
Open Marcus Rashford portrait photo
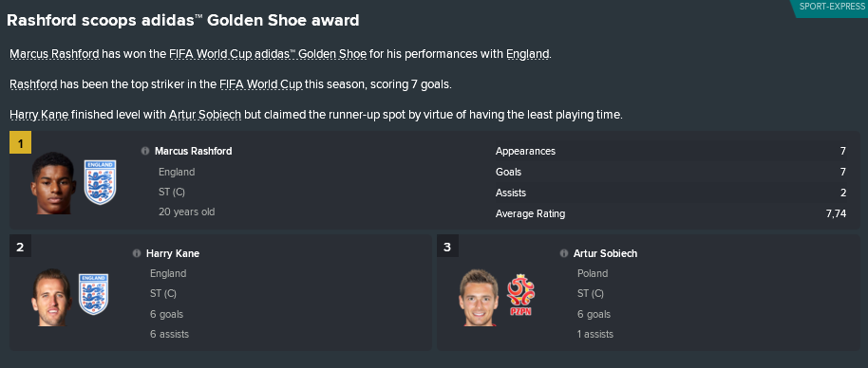tap(53, 183)
